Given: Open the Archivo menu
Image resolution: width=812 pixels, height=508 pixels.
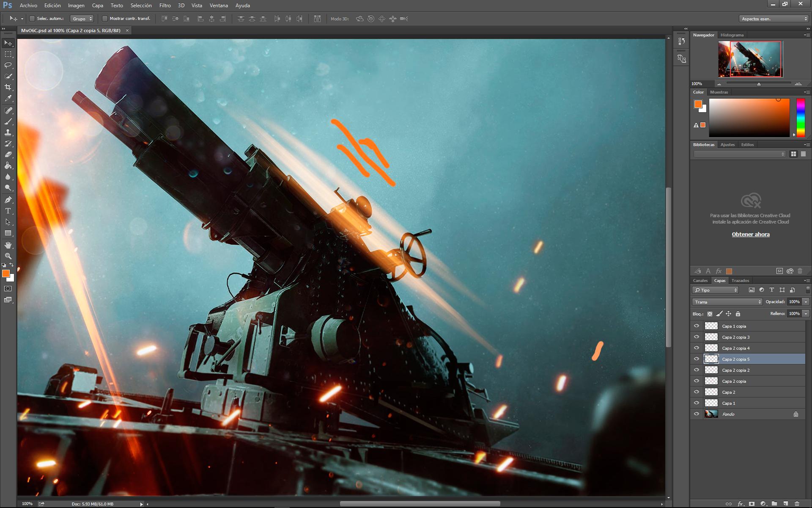Looking at the screenshot, I should pos(28,6).
